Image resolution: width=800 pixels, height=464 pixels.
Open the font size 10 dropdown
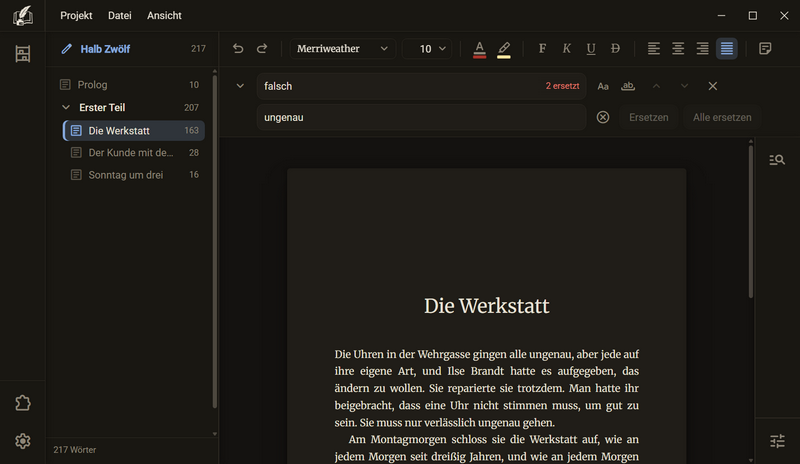pyautogui.click(x=427, y=49)
